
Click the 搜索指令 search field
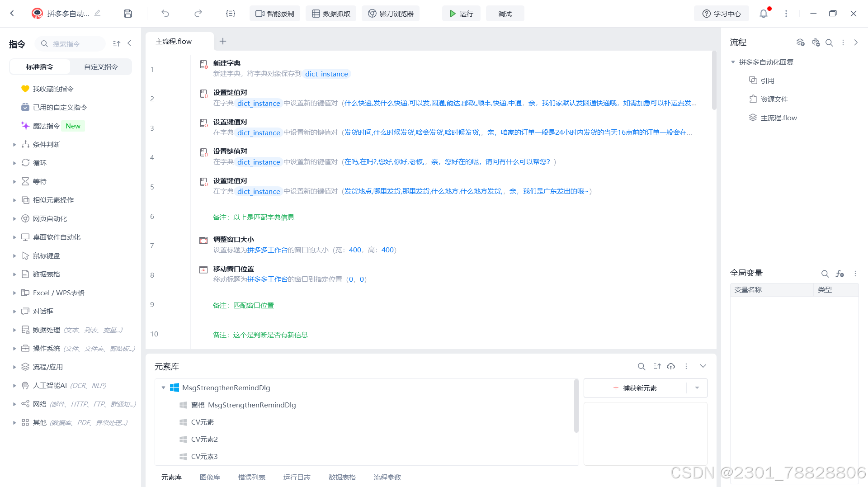[x=71, y=44]
